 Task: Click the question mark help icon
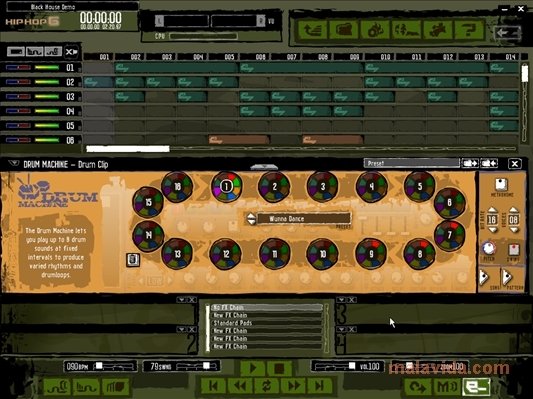tap(468, 30)
